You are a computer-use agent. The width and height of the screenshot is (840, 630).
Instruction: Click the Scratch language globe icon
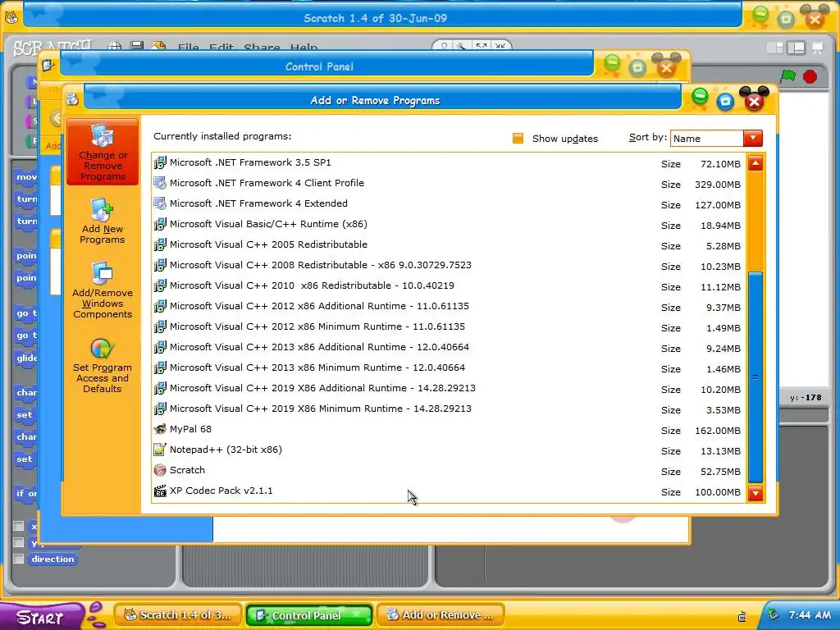point(114,47)
